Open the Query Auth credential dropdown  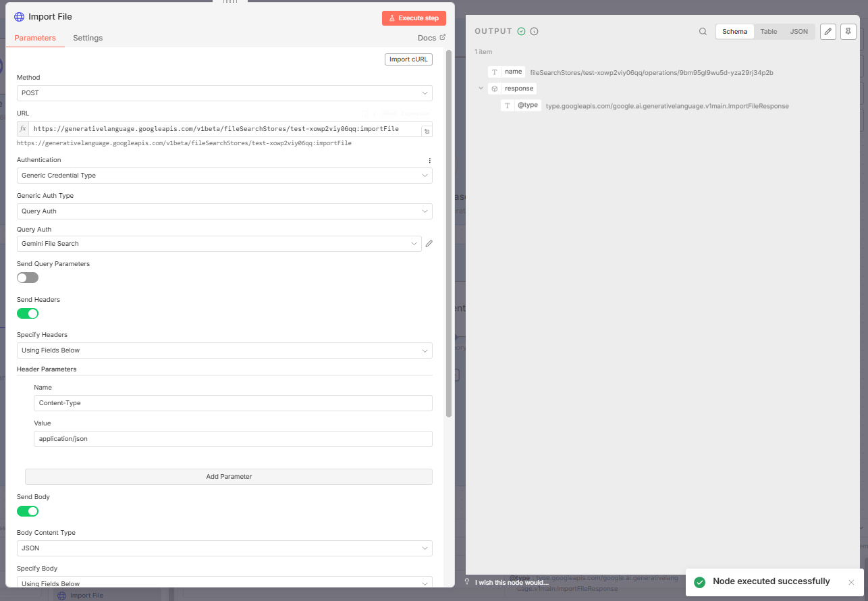point(219,244)
